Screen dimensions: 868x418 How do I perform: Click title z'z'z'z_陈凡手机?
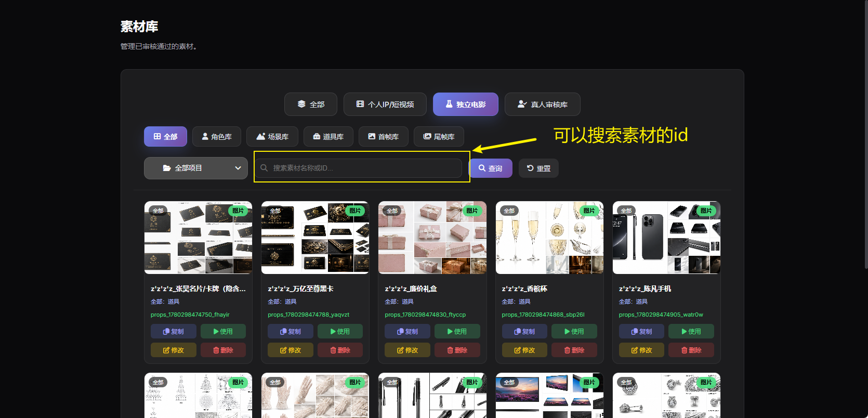pyautogui.click(x=645, y=289)
